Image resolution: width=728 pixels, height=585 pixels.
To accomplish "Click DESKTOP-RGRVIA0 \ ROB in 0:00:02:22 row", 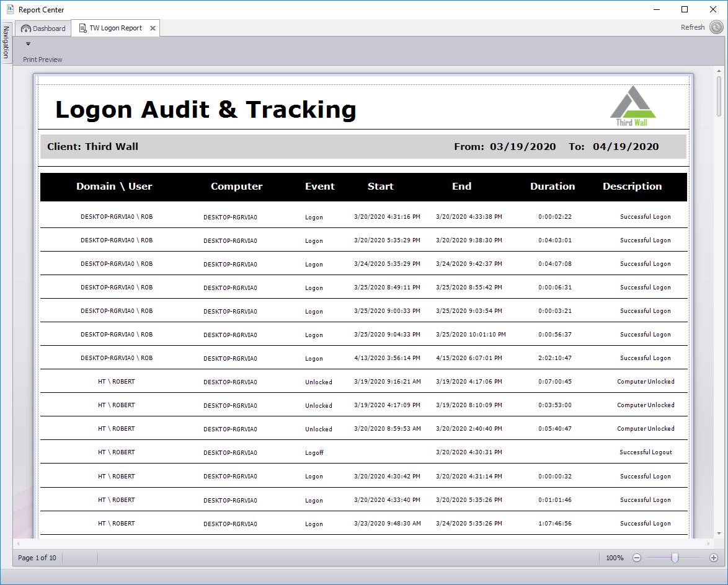I will click(x=117, y=217).
